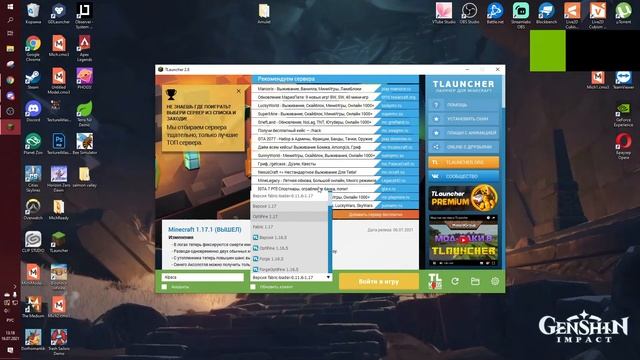Image resolution: width=640 pixels, height=360 pixels.
Task: Click Online с друзьями sidebar button
Action: click(x=463, y=147)
